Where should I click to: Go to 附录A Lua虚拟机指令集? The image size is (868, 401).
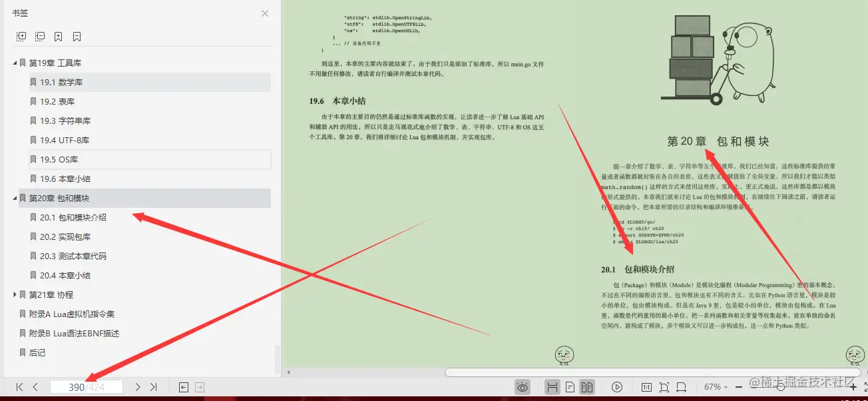[x=73, y=314]
